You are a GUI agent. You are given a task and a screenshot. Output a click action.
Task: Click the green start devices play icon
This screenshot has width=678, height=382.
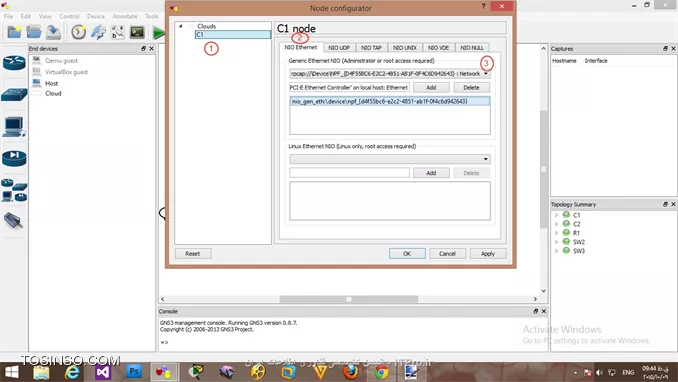[159, 32]
